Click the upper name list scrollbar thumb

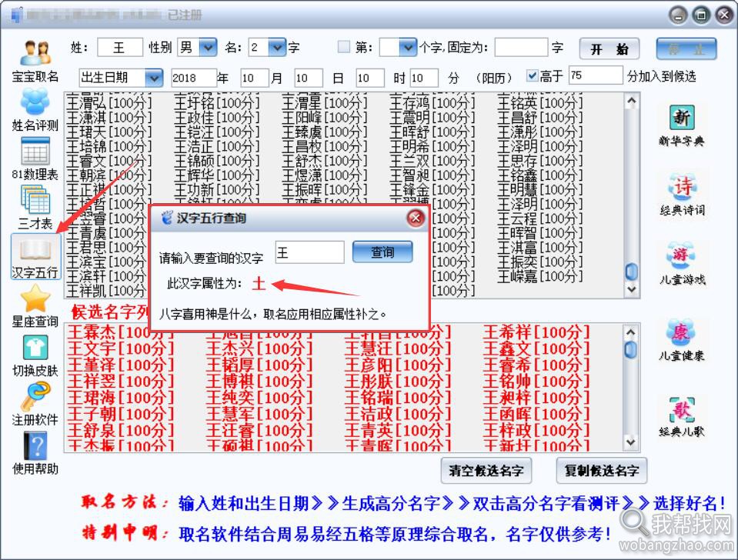pyautogui.click(x=632, y=272)
